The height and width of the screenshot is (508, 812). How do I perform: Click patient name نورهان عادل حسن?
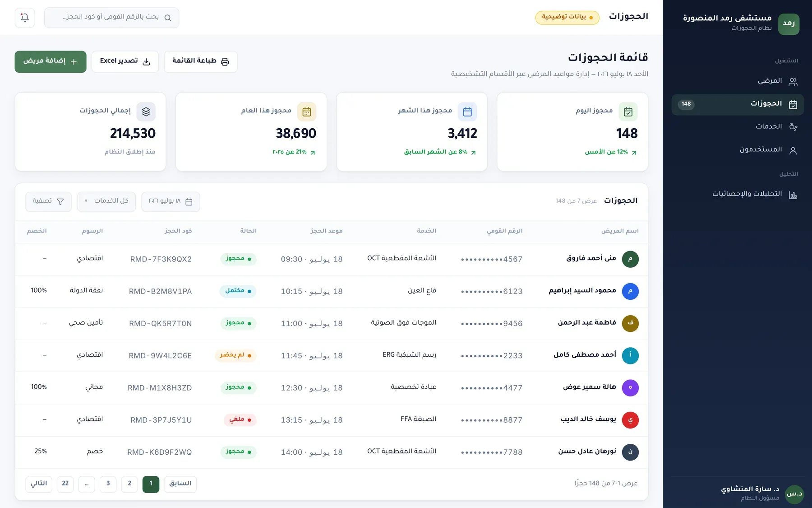coord(587,452)
